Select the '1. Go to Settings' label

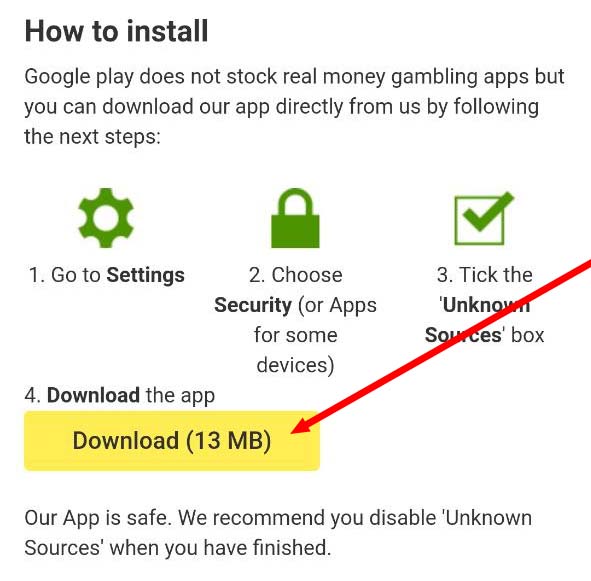[x=107, y=275]
